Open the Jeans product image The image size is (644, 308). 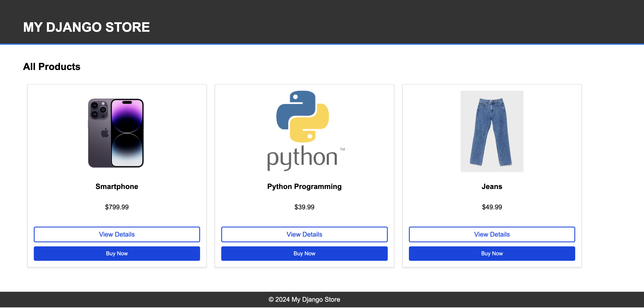(x=492, y=131)
